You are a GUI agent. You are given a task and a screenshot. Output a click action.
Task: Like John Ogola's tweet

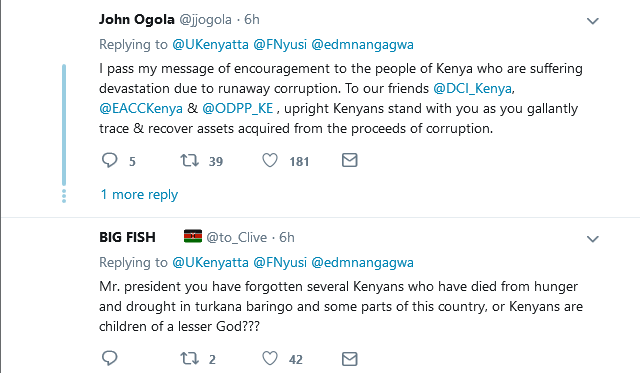(x=270, y=160)
